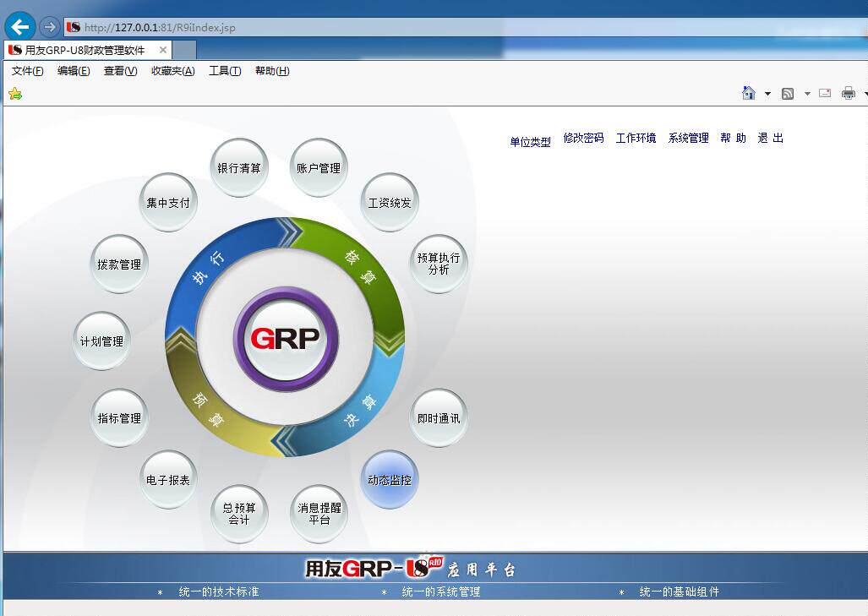This screenshot has height=616, width=868.
Task: Open the 集中支付 module bubble
Action: [x=168, y=203]
